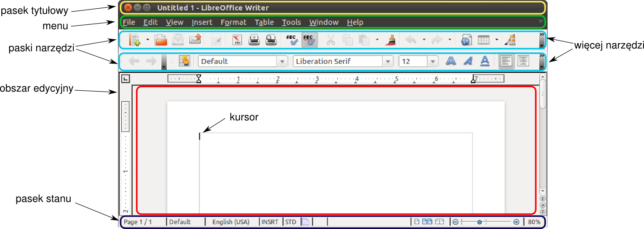
Task: Click the Cut scissors icon
Action: pyautogui.click(x=331, y=40)
